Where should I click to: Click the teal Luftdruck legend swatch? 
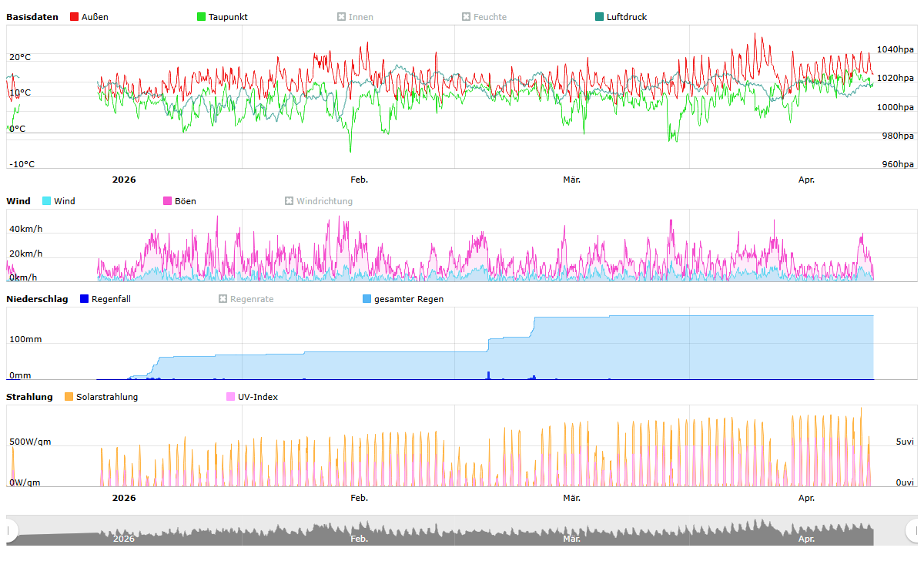[x=600, y=17]
